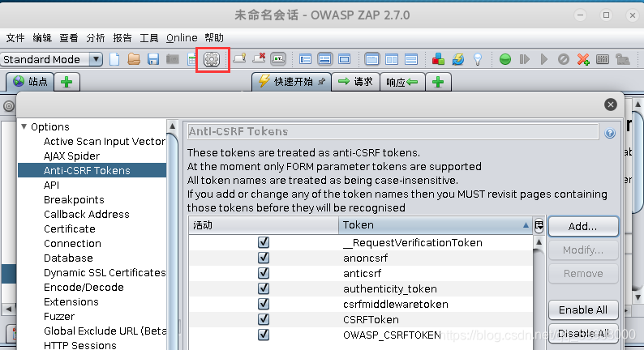This screenshot has width=644, height=350.
Task: Open the 编辑 menu
Action: point(42,38)
